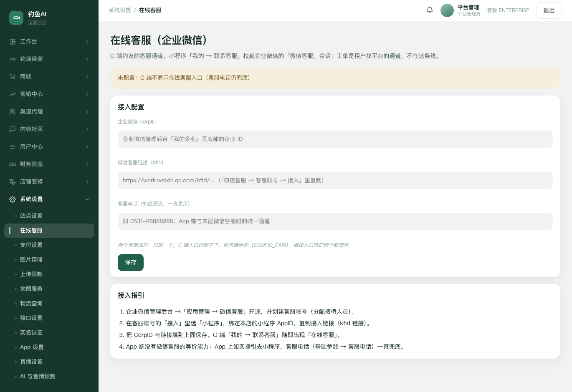The width and height of the screenshot is (572, 392).
Task: Click the 用户中心 list icon
Action: 13,147
